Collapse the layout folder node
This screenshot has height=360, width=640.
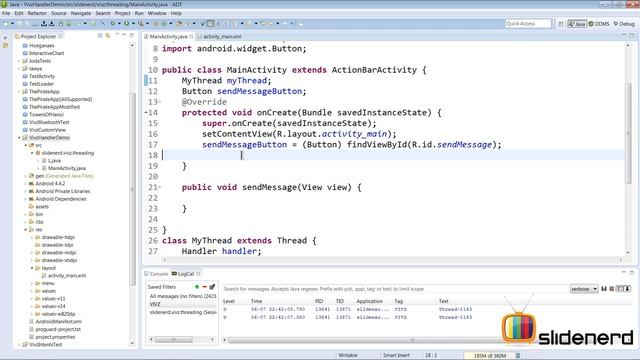32,268
